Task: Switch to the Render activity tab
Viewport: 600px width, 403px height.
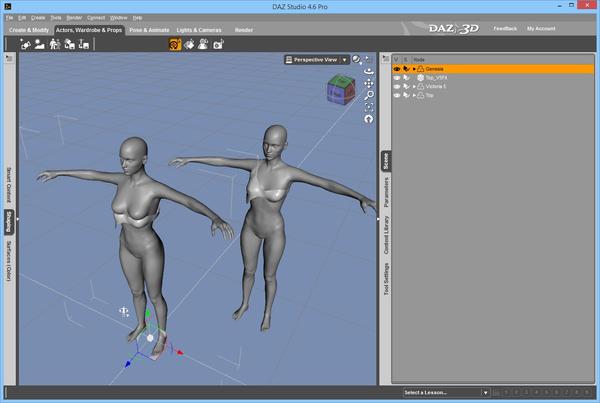Action: point(244,30)
